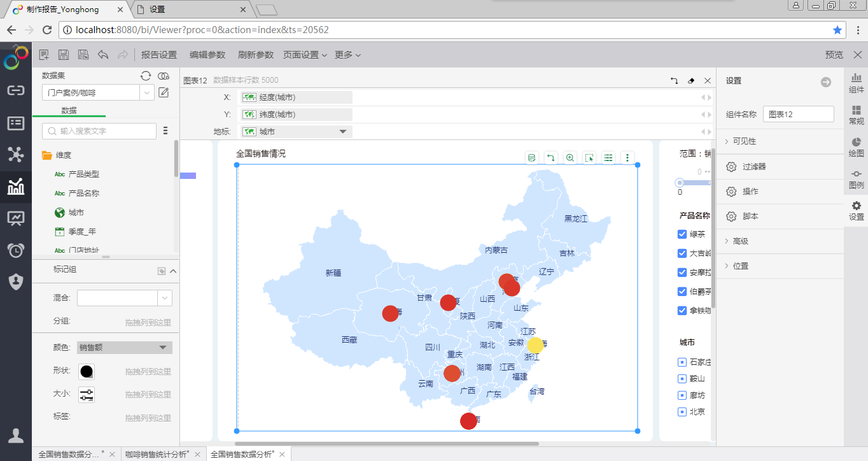Click the edit dataset pencil icon

(164, 93)
